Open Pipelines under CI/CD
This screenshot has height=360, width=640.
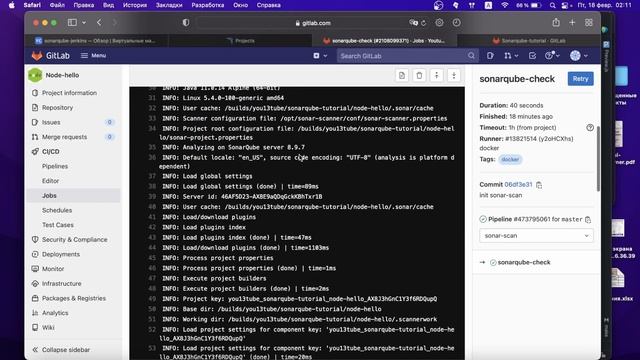click(55, 167)
